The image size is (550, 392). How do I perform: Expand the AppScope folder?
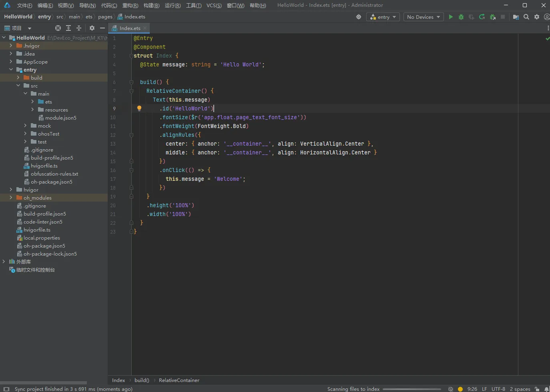pyautogui.click(x=11, y=62)
